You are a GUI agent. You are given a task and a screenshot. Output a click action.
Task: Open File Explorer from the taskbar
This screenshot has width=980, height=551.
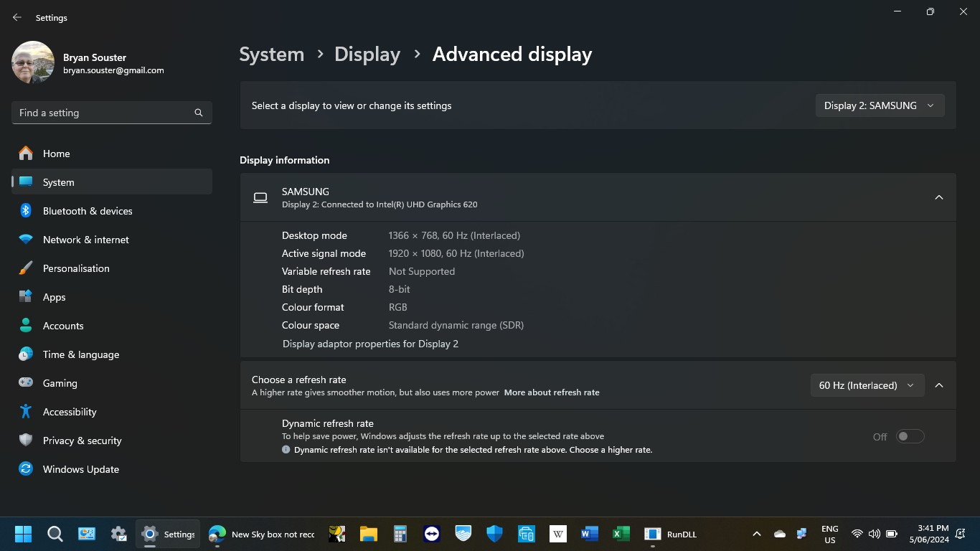369,534
